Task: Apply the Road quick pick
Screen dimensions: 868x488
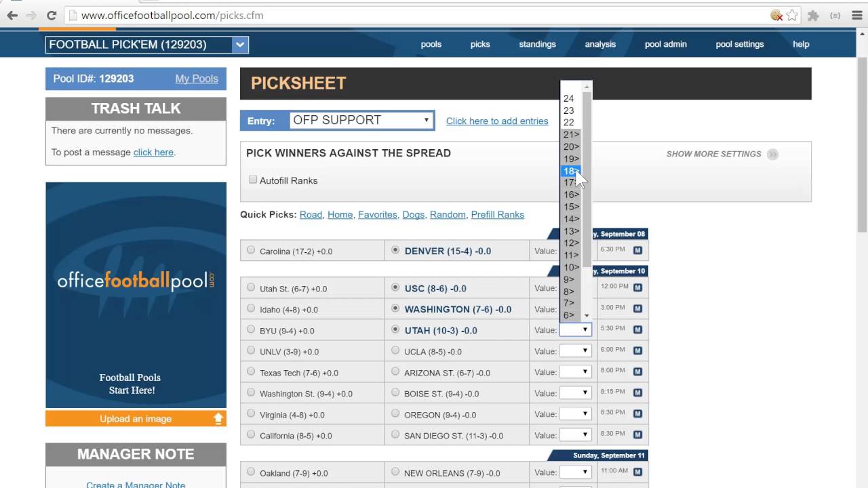Action: tap(311, 215)
